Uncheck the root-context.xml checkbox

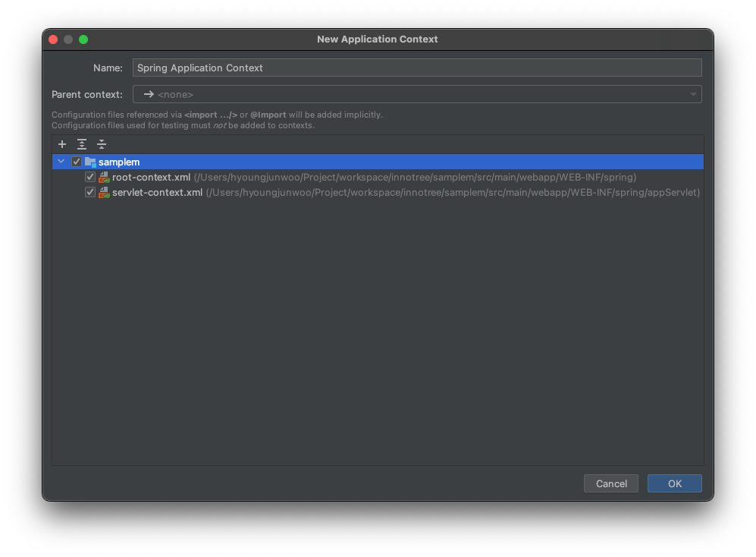(x=89, y=177)
